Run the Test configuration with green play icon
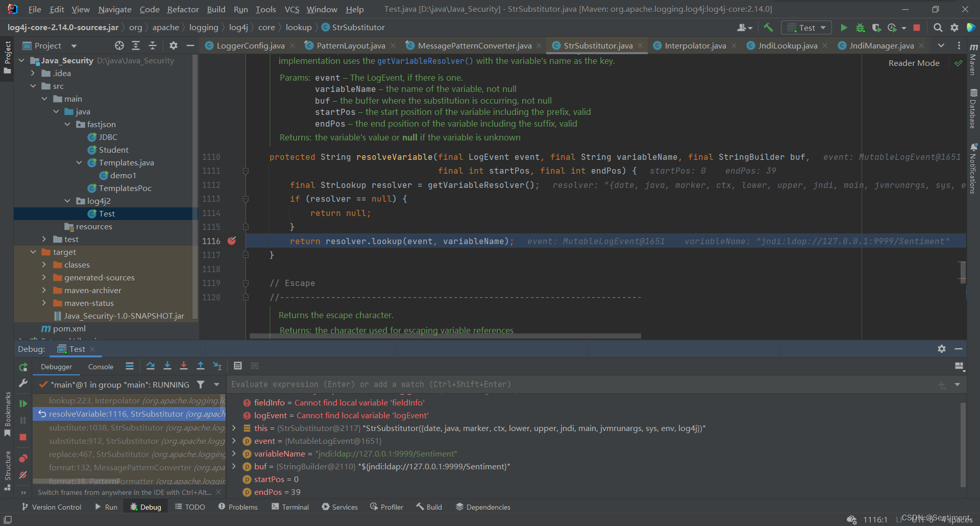 (844, 28)
